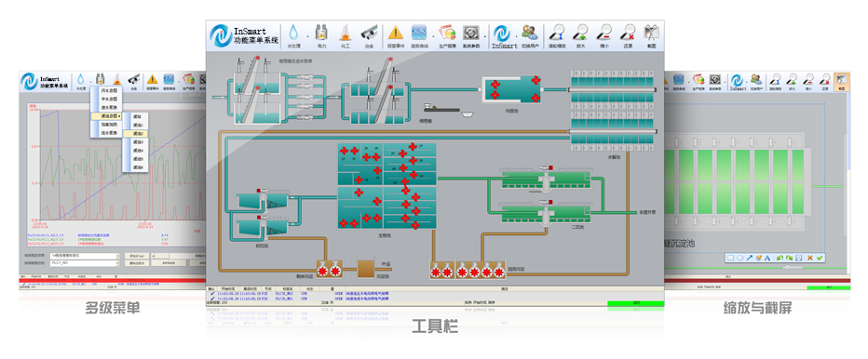Select arrow tool in right window annotation bar

750,258
